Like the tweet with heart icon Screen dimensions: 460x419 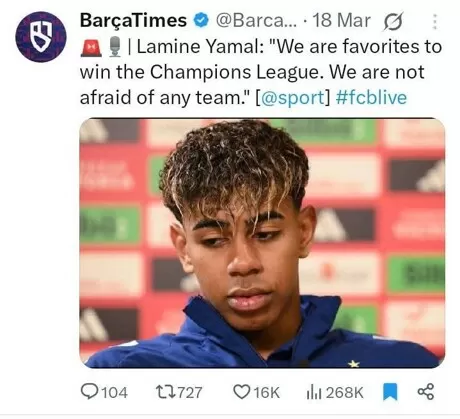(x=241, y=392)
